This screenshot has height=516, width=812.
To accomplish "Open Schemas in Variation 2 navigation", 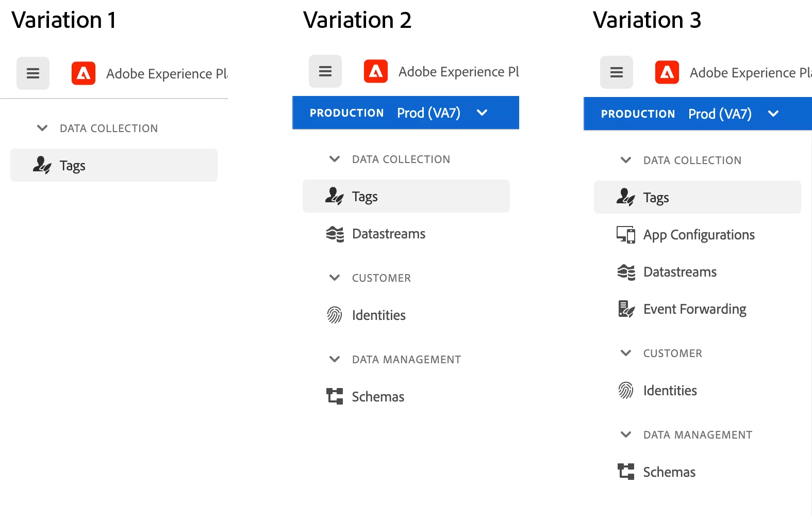I will point(377,397).
